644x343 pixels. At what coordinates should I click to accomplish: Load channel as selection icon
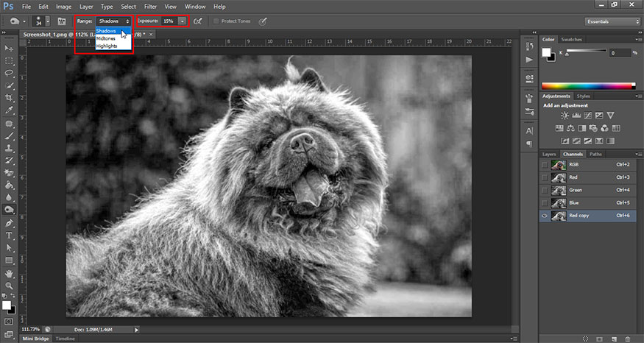[586, 339]
